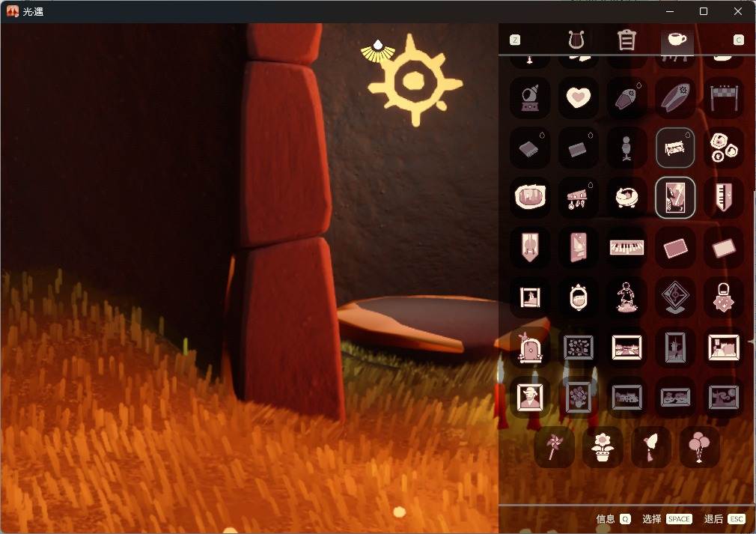Click the 选择 SPACE select button
Image resolution: width=756 pixels, height=534 pixels.
(667, 519)
